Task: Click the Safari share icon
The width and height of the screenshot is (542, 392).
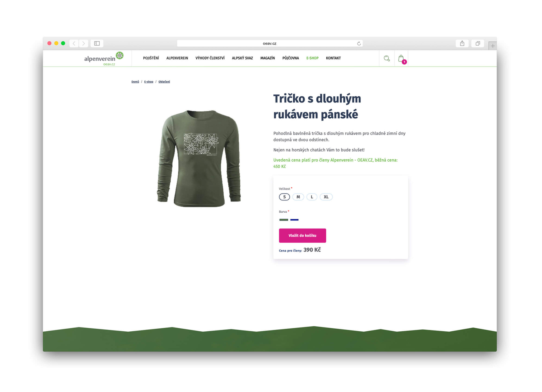Action: pos(462,43)
